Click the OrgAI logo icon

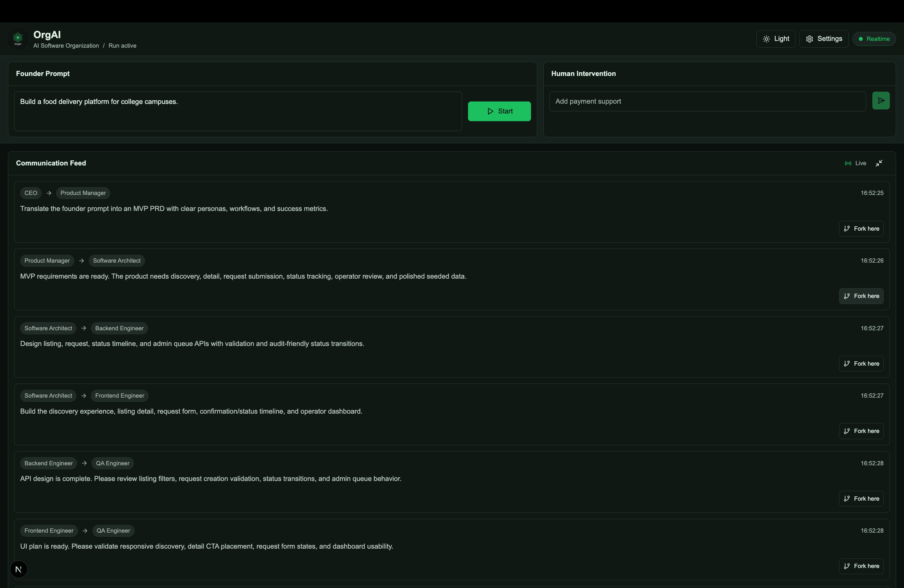[x=18, y=39]
